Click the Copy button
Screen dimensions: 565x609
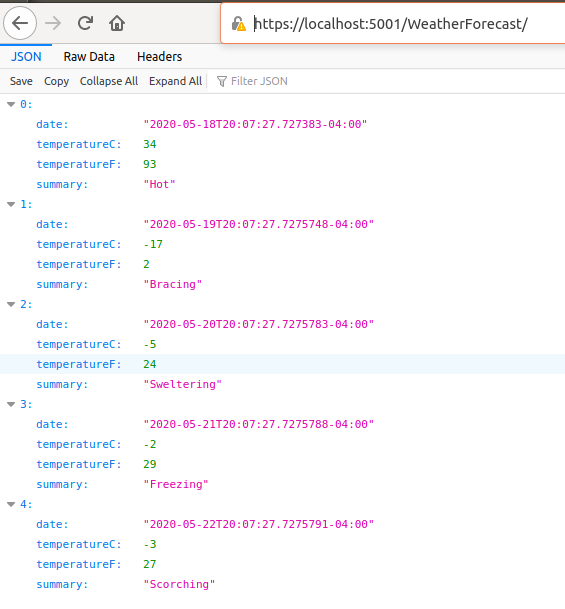(56, 81)
